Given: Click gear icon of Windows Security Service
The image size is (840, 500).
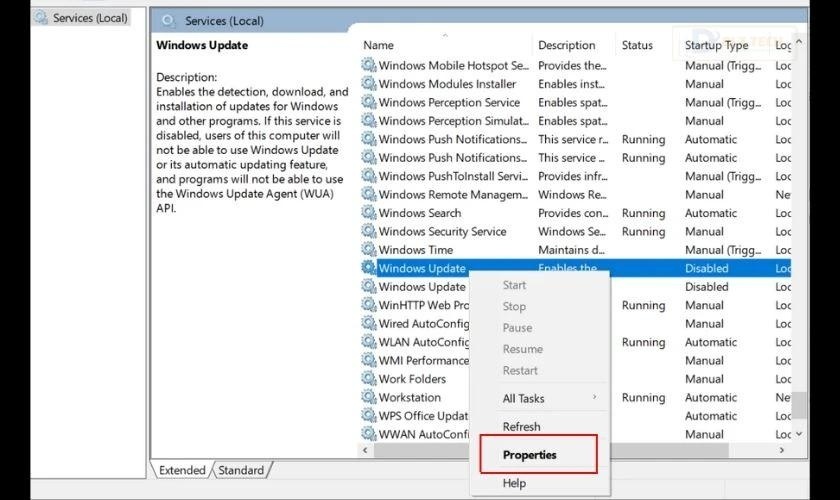Looking at the screenshot, I should [x=369, y=231].
